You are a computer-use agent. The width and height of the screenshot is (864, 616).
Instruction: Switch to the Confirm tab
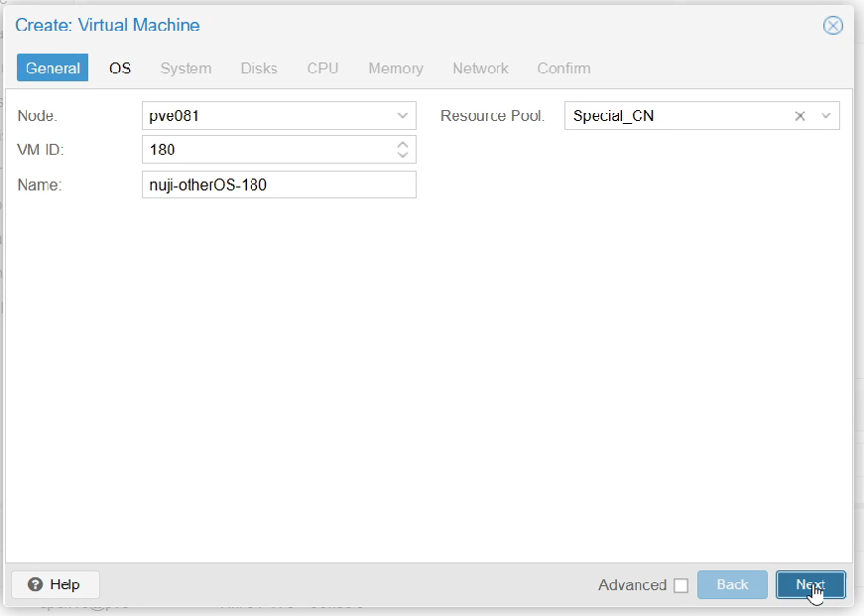pos(563,67)
